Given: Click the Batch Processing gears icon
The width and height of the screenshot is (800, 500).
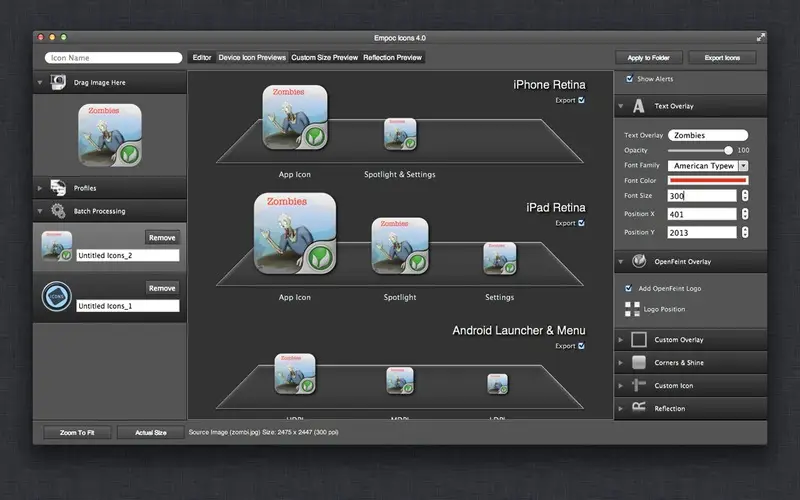Looking at the screenshot, I should 58,211.
